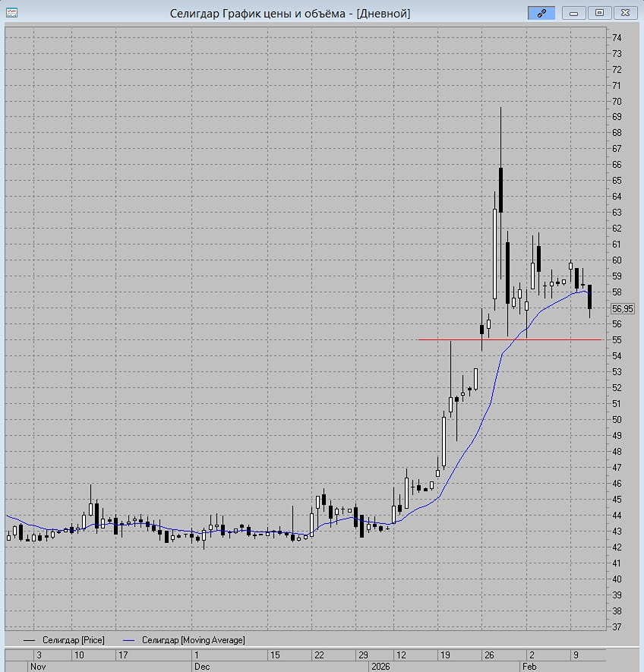Click the Feb month label on time axis

(x=529, y=667)
